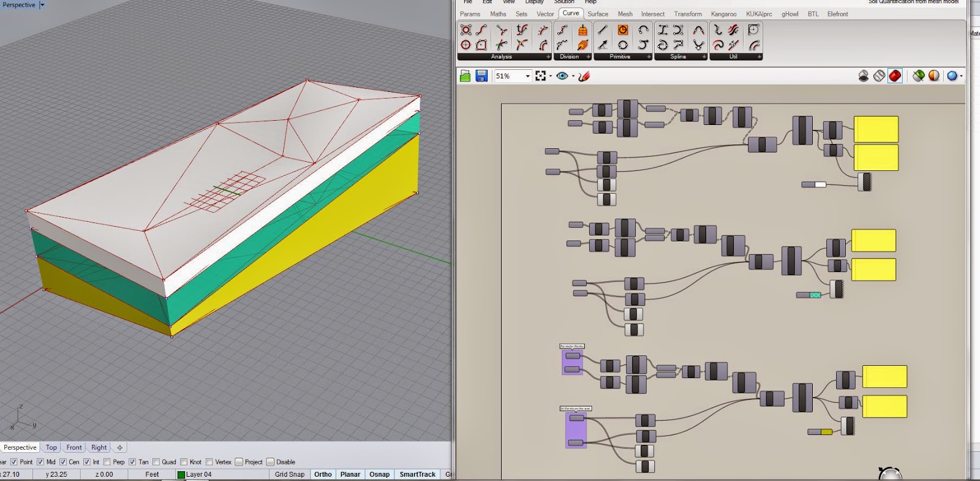Switch to the Front viewport tab
The height and width of the screenshot is (481, 980).
click(x=74, y=447)
